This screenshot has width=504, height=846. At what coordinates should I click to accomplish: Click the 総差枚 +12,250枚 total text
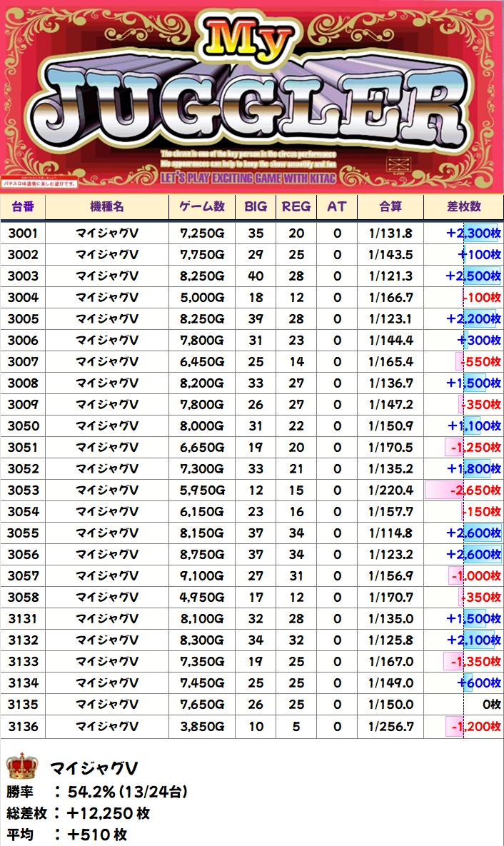pos(79,812)
